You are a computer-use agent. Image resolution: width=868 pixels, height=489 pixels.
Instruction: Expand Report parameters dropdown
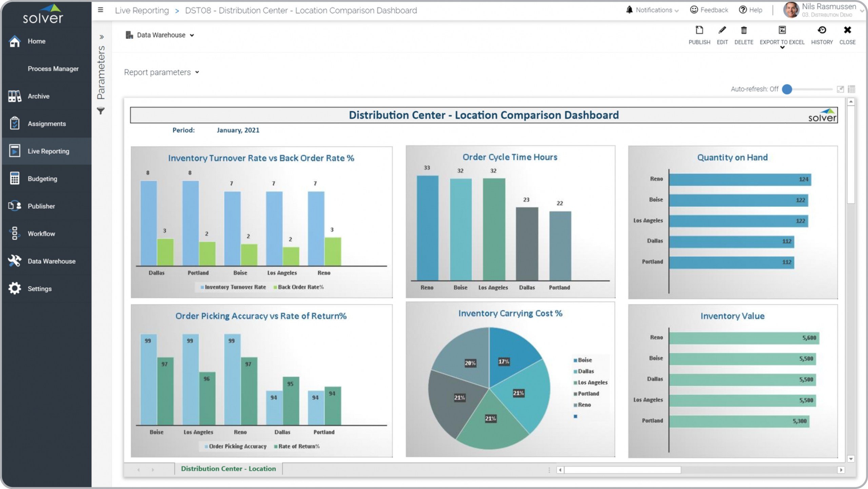161,72
